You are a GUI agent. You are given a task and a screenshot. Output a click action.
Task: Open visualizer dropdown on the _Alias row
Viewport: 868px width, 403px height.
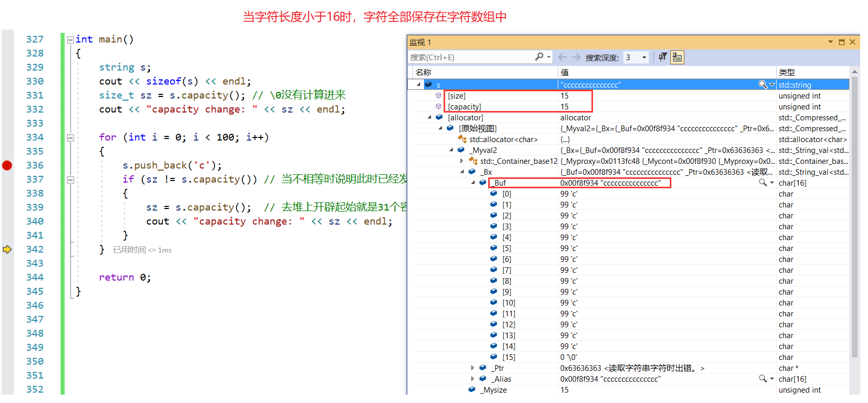(772, 379)
